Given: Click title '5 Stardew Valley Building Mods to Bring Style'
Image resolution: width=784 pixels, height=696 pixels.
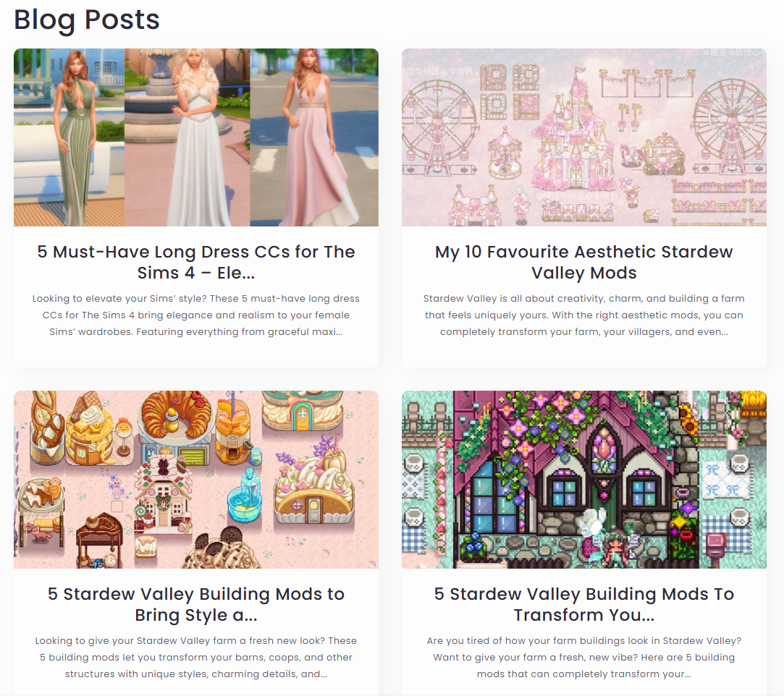Looking at the screenshot, I should pos(196,605).
